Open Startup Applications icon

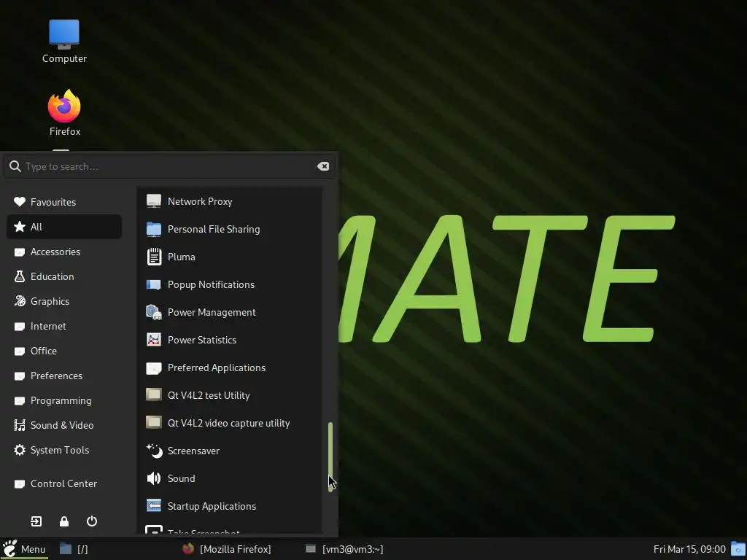pyautogui.click(x=153, y=506)
